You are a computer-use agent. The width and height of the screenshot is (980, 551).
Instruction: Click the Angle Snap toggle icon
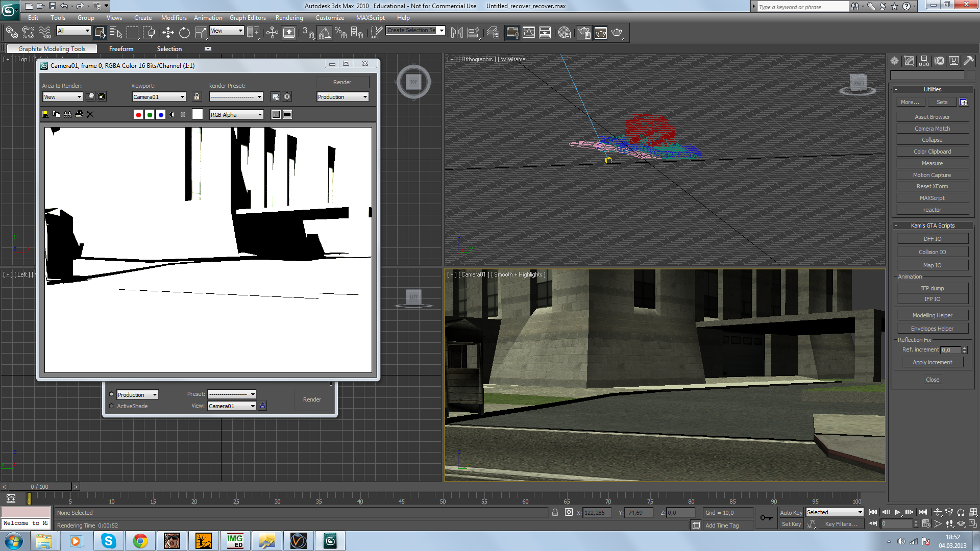click(325, 33)
